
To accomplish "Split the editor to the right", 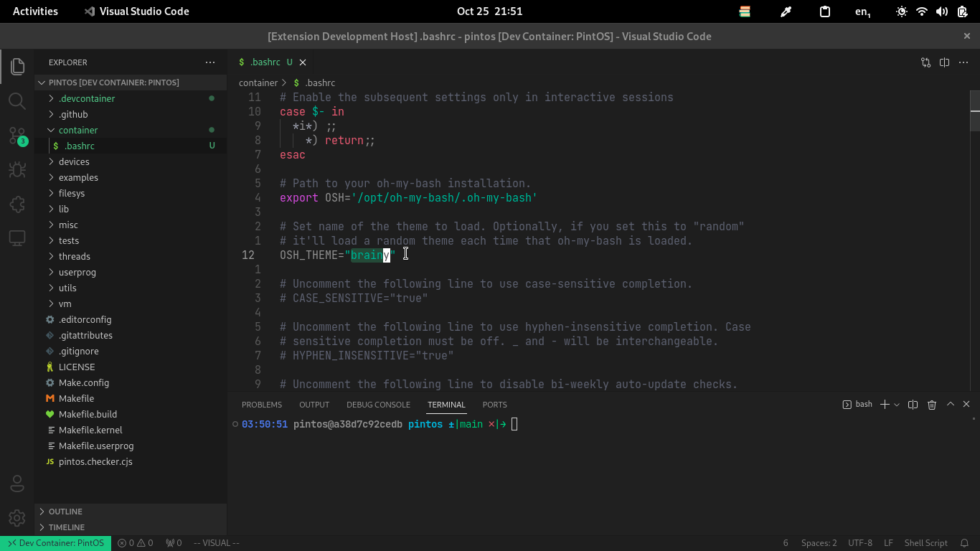I will (x=944, y=62).
